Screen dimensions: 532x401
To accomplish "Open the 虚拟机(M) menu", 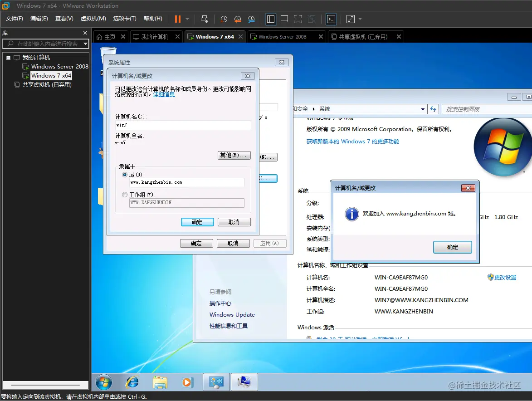I will pyautogui.click(x=93, y=19).
